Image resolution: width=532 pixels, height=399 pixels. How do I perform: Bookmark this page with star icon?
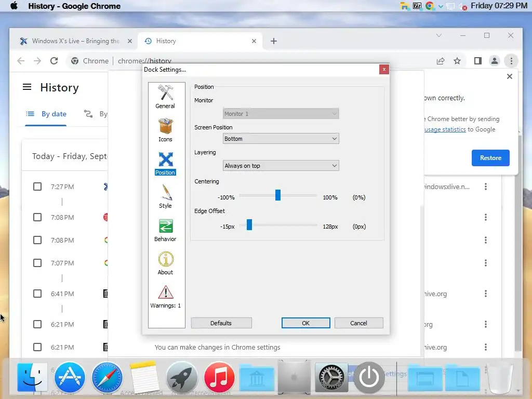pyautogui.click(x=457, y=61)
